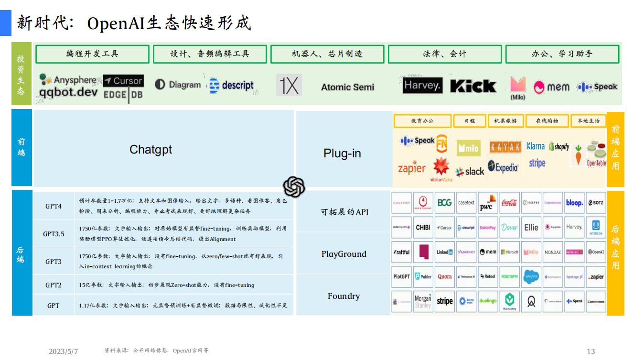Select the 办公、学习助手 category box

[x=562, y=54]
